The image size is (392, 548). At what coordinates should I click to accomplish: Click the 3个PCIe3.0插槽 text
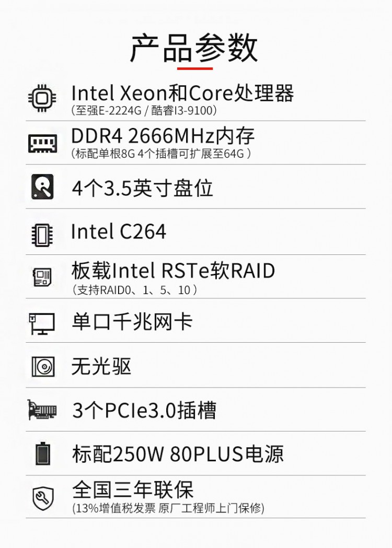[x=144, y=411]
